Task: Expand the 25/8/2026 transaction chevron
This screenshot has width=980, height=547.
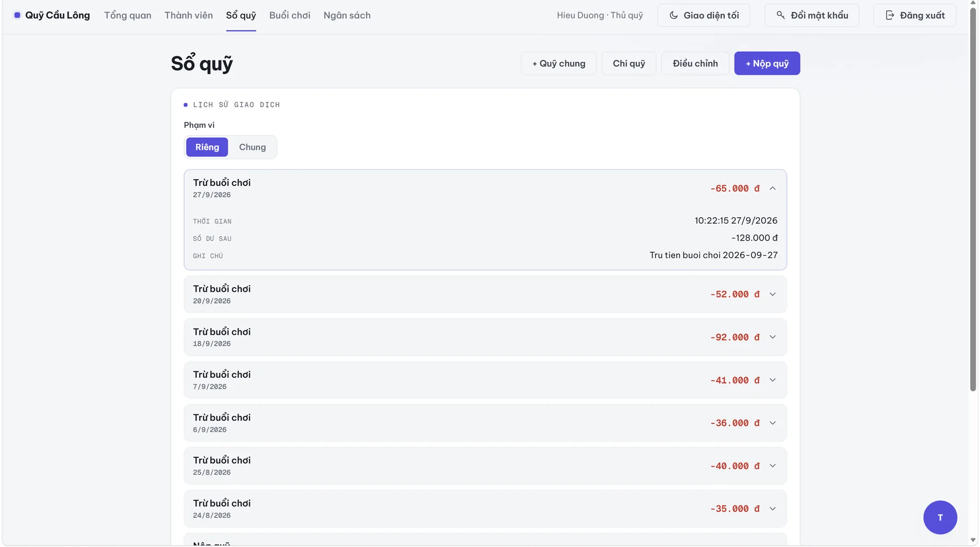Action: tap(773, 466)
